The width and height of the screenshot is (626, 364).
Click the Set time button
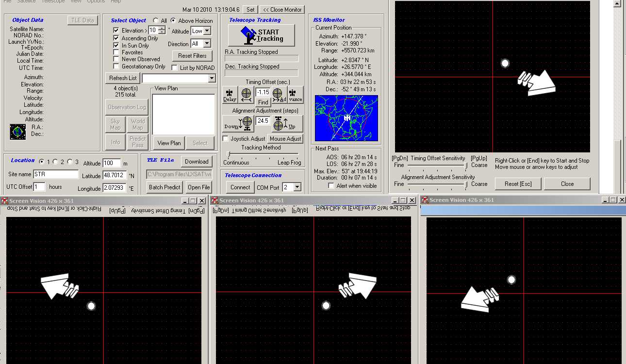pyautogui.click(x=250, y=9)
